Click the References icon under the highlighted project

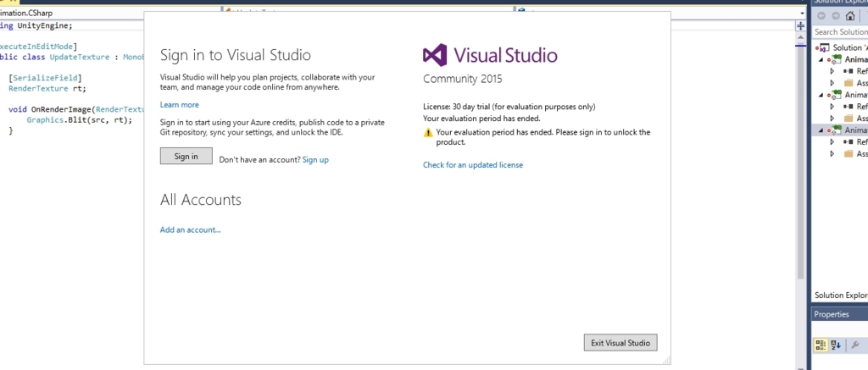[848, 142]
